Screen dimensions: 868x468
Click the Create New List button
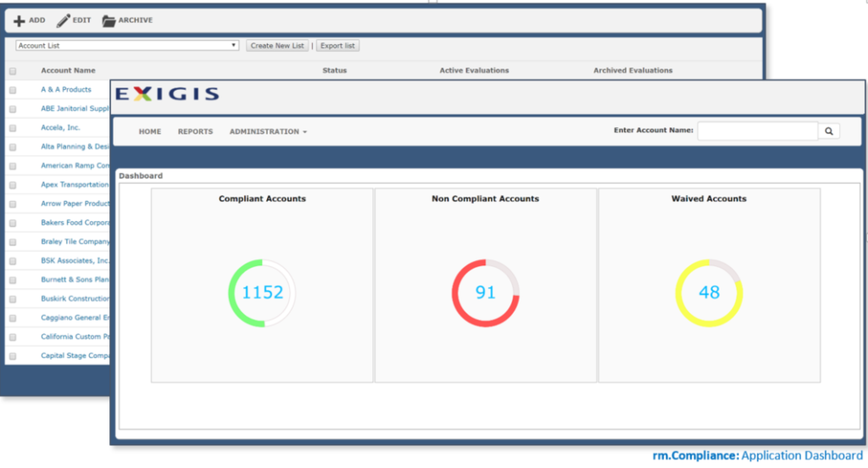click(x=277, y=46)
